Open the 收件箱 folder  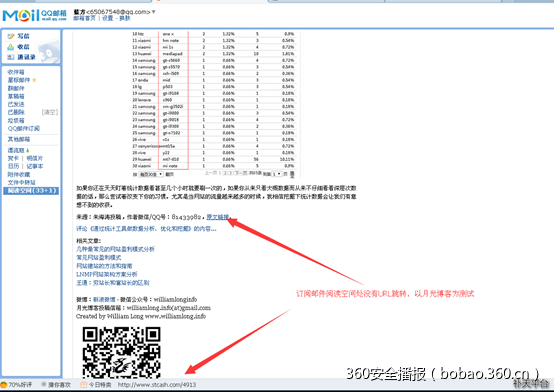point(16,72)
